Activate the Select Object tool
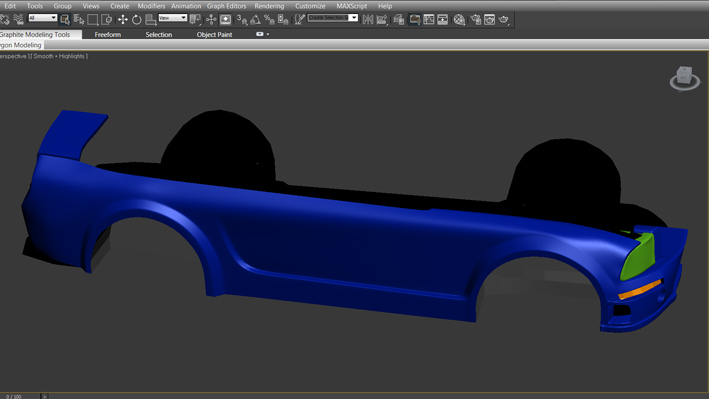 65,19
